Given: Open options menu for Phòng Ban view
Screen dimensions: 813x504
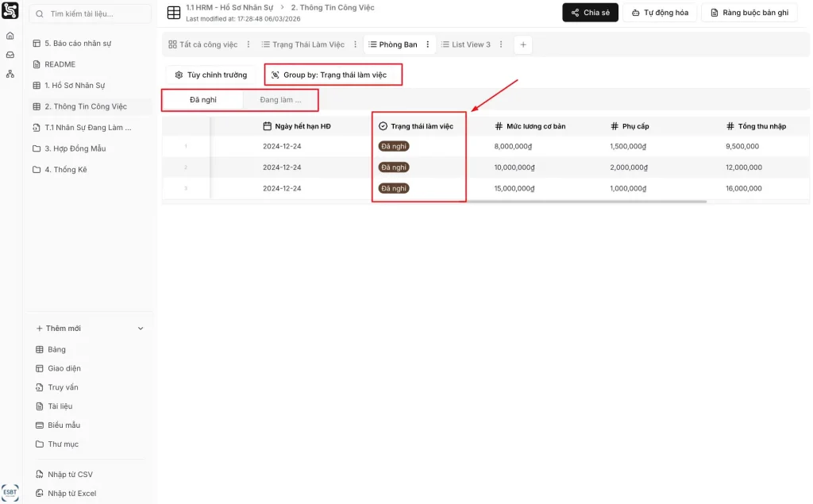Looking at the screenshot, I should pos(428,44).
